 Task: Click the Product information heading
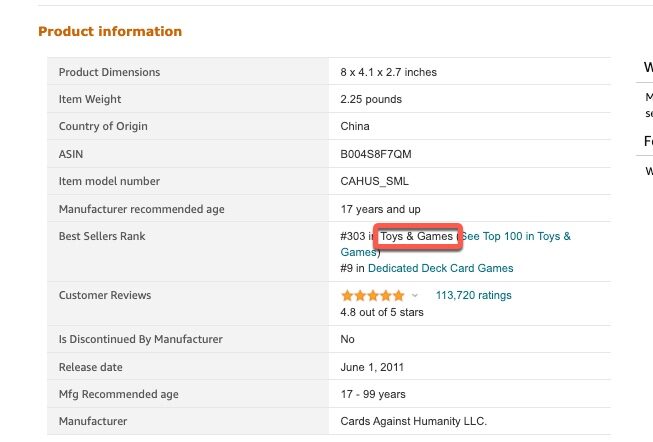110,32
